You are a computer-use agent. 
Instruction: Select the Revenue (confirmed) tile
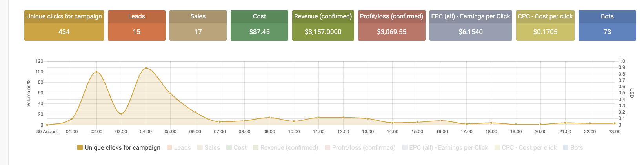tap(323, 25)
